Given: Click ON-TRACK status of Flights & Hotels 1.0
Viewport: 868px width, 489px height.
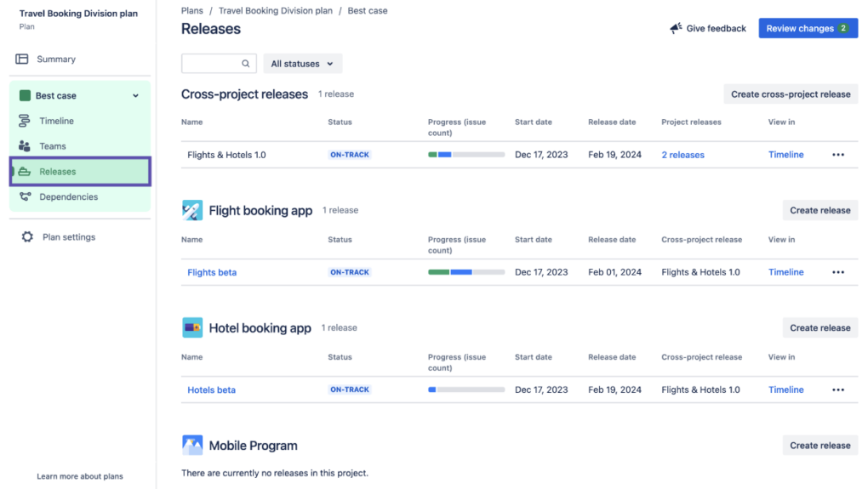Looking at the screenshot, I should (349, 155).
